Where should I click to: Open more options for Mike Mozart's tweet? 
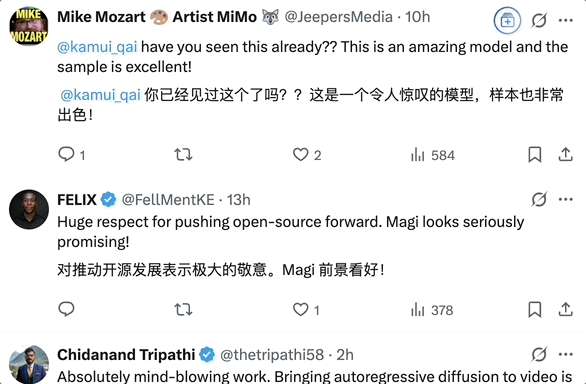point(566,20)
